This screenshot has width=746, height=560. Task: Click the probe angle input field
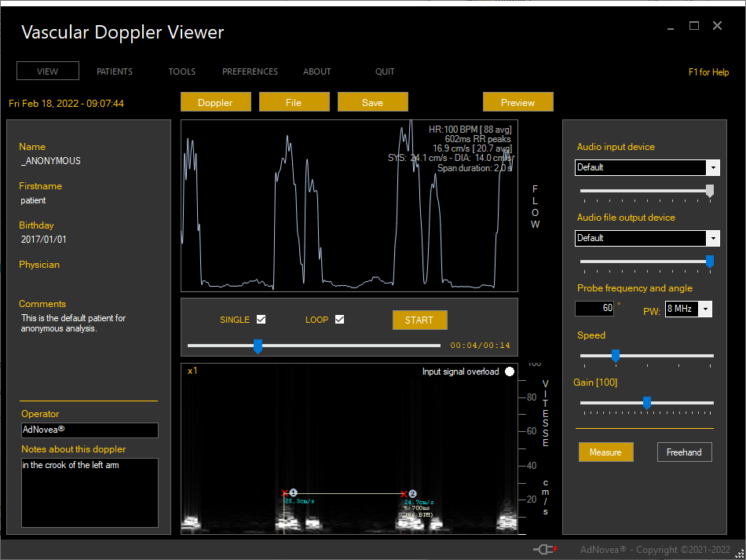point(594,309)
